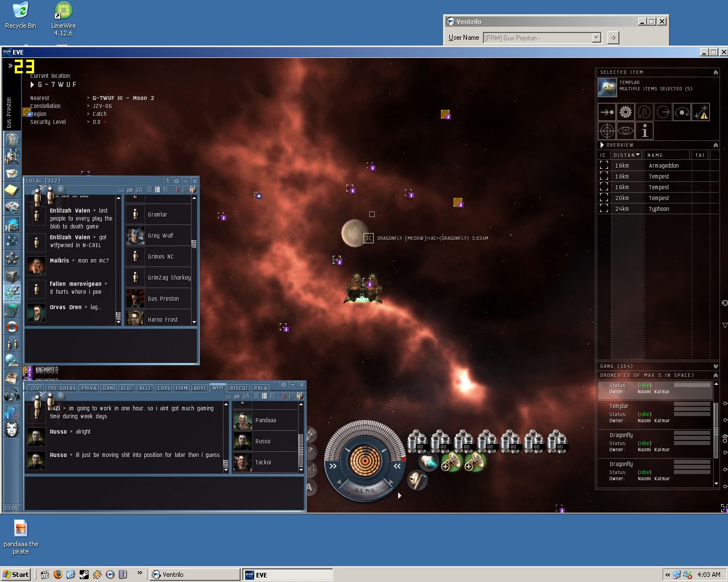Activate the low-slot module beside the speed gauge
Screen dimensions: 728x582
[x=417, y=481]
